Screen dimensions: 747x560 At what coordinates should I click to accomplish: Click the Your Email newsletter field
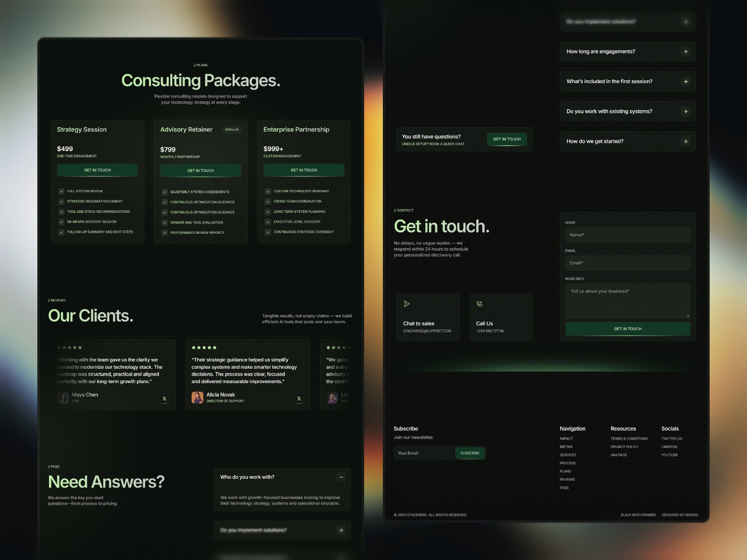(424, 453)
